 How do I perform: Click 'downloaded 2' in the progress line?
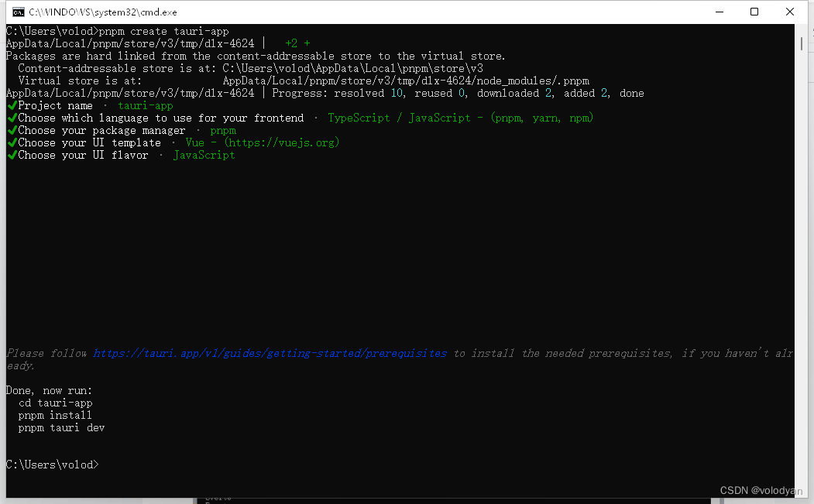(516, 94)
